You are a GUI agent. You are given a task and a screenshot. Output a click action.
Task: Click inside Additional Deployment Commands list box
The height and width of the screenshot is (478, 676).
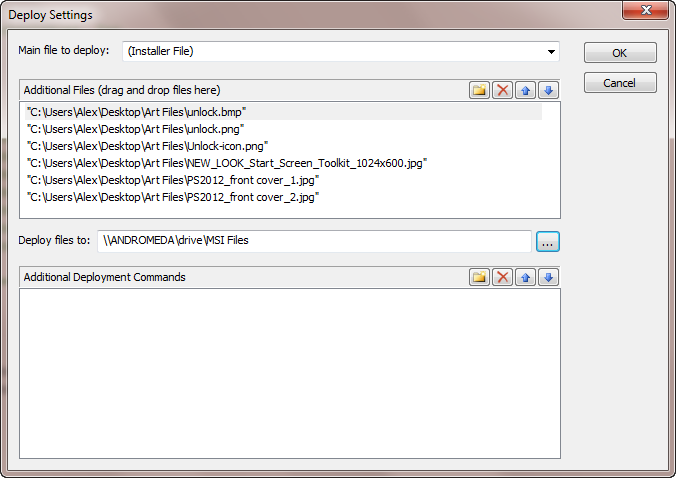pos(290,373)
